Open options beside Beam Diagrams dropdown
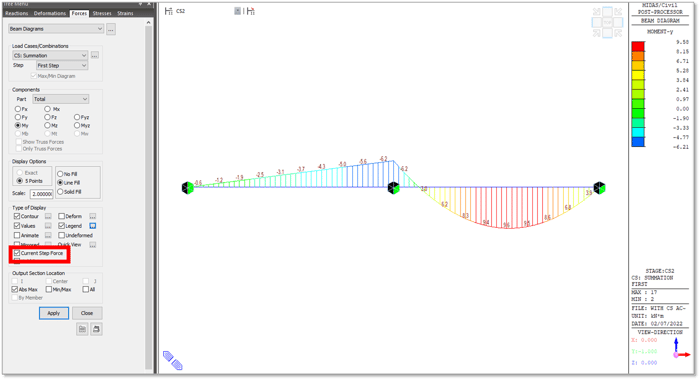This screenshot has width=700, height=380. click(111, 29)
